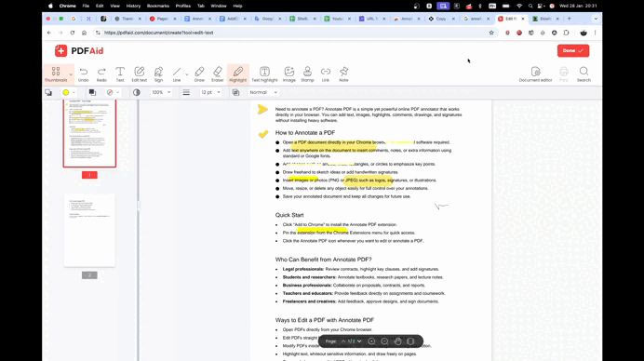Image resolution: width=644 pixels, height=361 pixels.
Task: Open the dark fill color swatch
Action: 92,92
